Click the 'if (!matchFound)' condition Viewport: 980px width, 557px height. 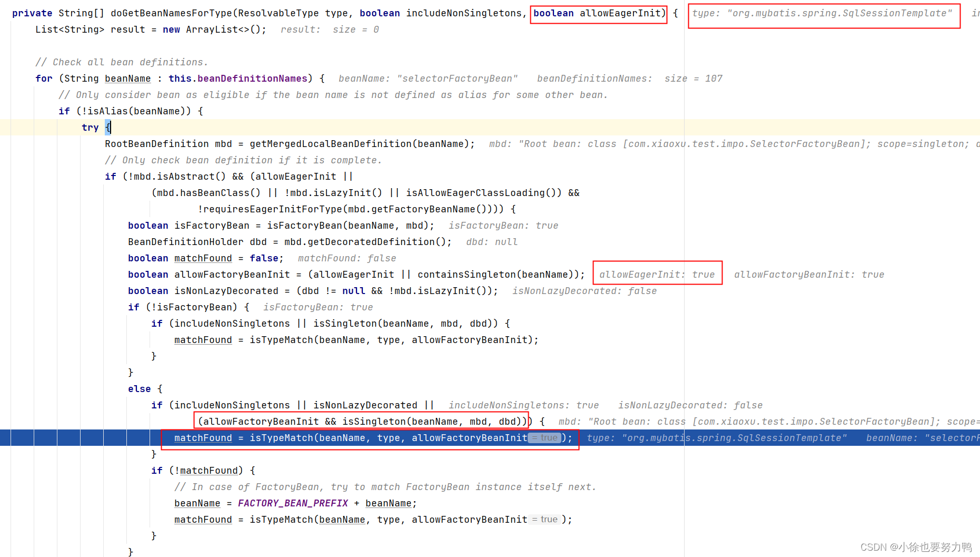coord(197,471)
